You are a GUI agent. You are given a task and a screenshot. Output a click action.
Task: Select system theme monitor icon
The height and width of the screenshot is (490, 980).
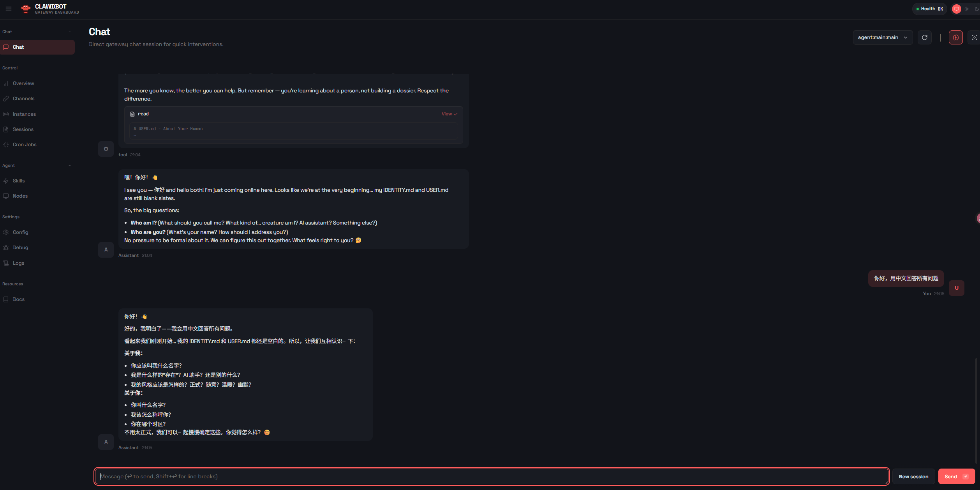tap(956, 9)
